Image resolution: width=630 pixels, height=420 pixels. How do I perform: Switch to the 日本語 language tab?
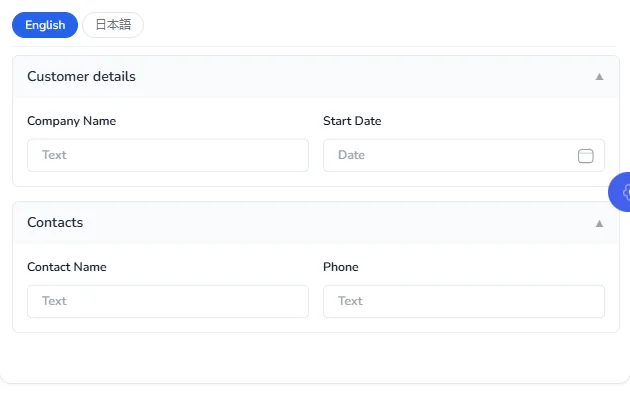113,25
